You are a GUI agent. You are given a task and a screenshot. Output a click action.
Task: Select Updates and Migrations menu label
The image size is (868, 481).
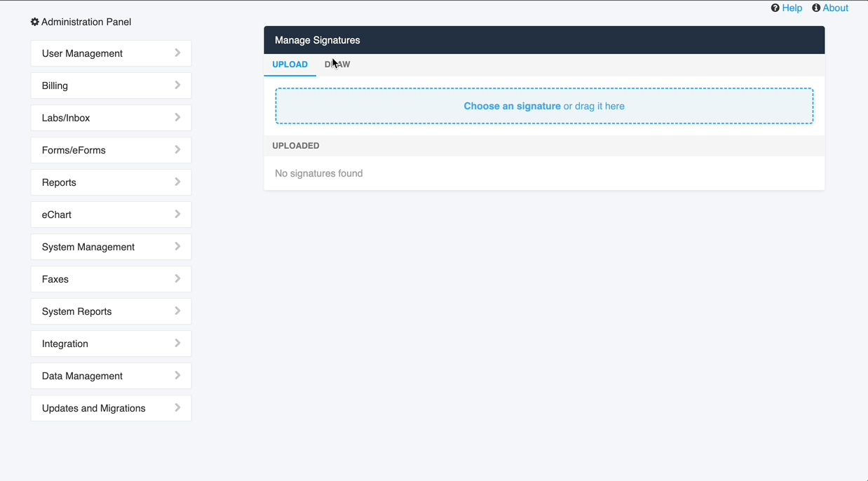tap(94, 408)
